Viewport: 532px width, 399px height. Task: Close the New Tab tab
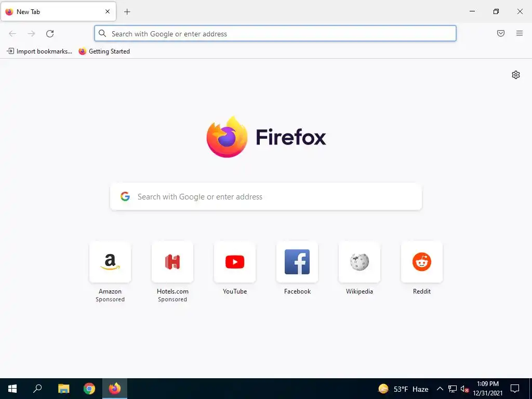pyautogui.click(x=108, y=11)
